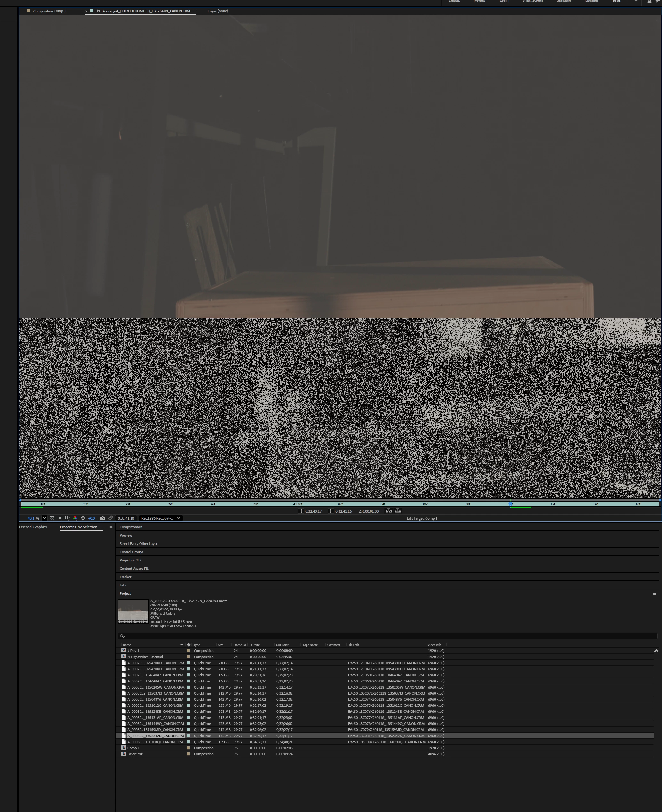Adjust the exposure value +0.0

click(91, 519)
